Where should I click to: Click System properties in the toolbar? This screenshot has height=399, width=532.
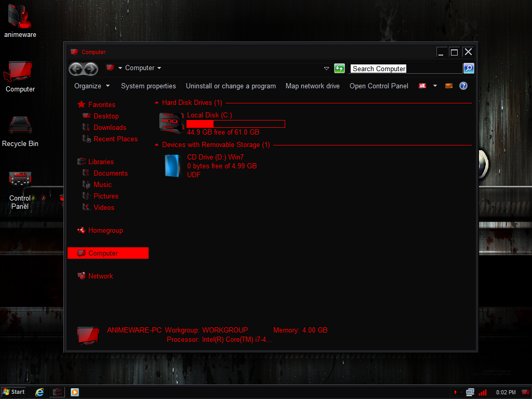[149, 86]
